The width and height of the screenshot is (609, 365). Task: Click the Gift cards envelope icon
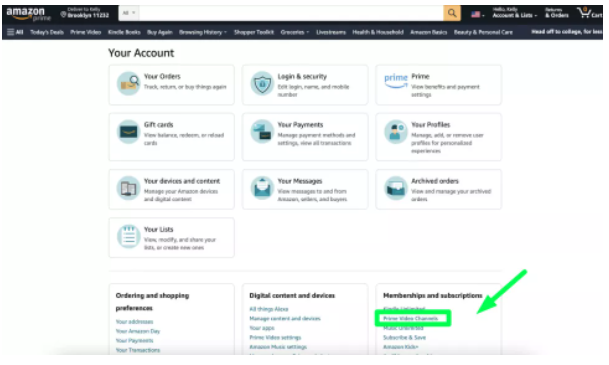point(129,132)
